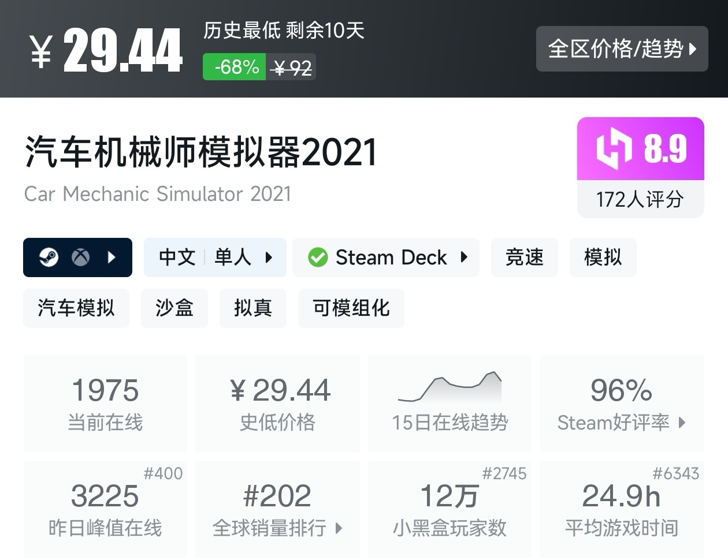Expand the platforms arrow beside Xbox icon

click(x=112, y=257)
